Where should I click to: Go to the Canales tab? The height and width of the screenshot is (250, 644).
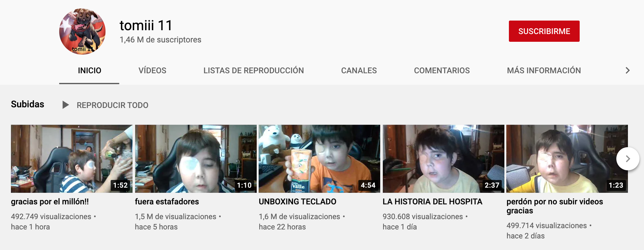(x=359, y=71)
